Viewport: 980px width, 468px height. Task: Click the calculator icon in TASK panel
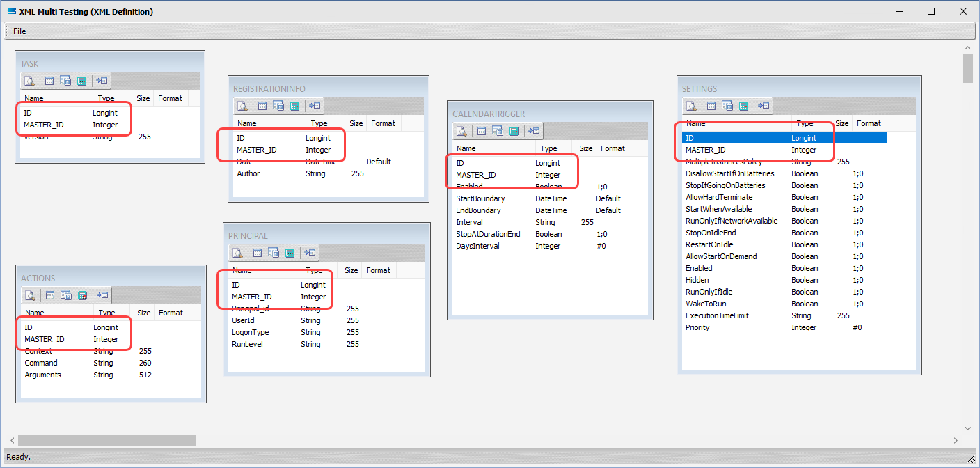tap(82, 81)
